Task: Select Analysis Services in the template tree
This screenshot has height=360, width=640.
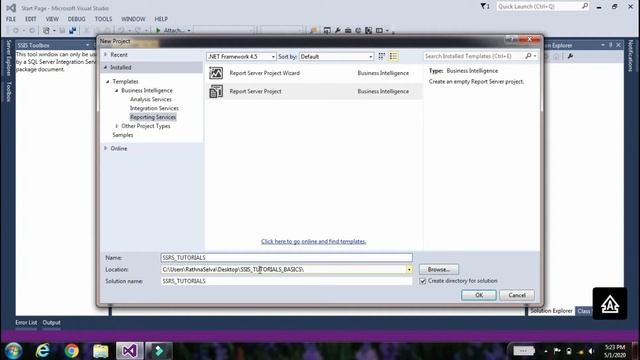Action: point(151,99)
